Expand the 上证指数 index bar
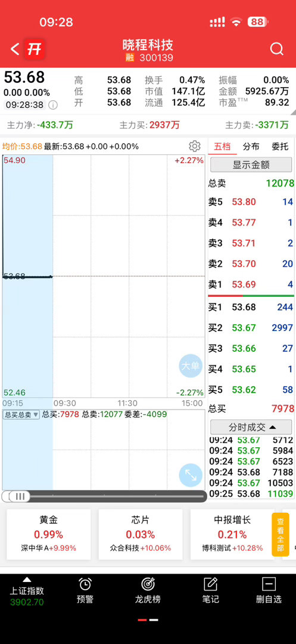The image size is (296, 644). point(27,592)
